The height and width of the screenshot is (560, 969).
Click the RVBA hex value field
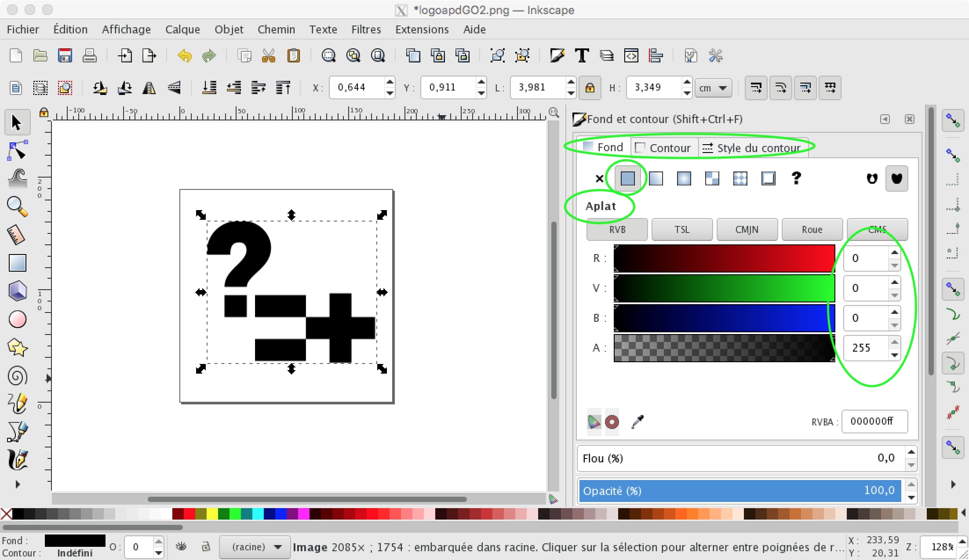click(874, 422)
